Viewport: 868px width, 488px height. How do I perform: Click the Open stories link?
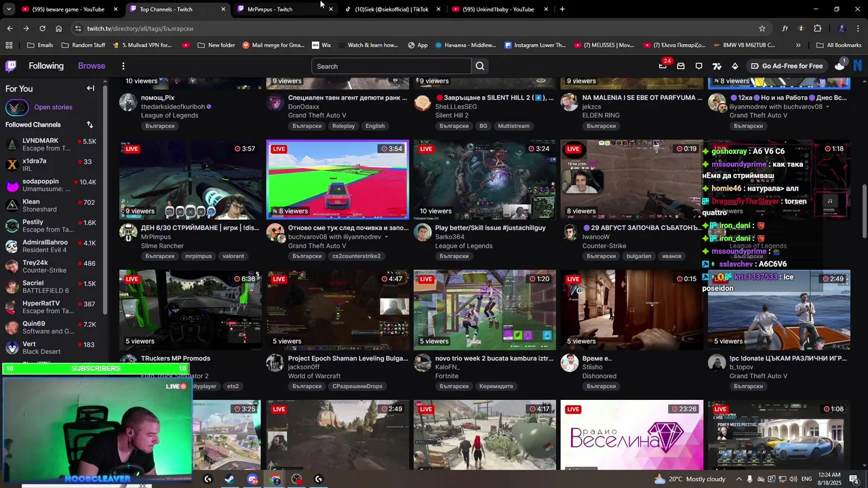point(53,107)
